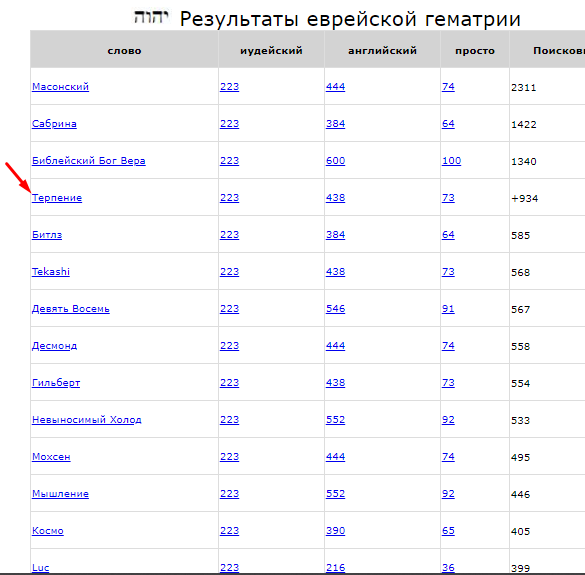Click the Мышление word link

click(60, 494)
